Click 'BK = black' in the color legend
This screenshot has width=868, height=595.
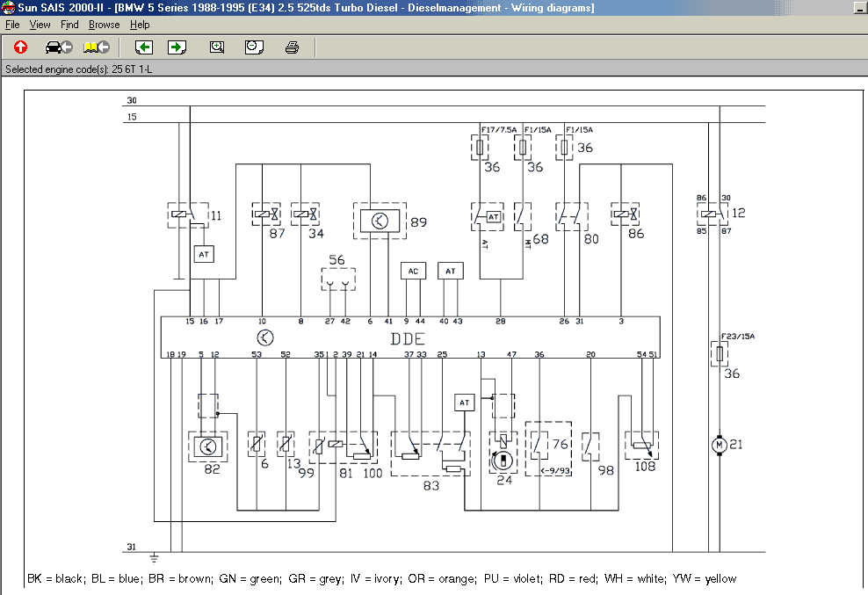pyautogui.click(x=55, y=579)
